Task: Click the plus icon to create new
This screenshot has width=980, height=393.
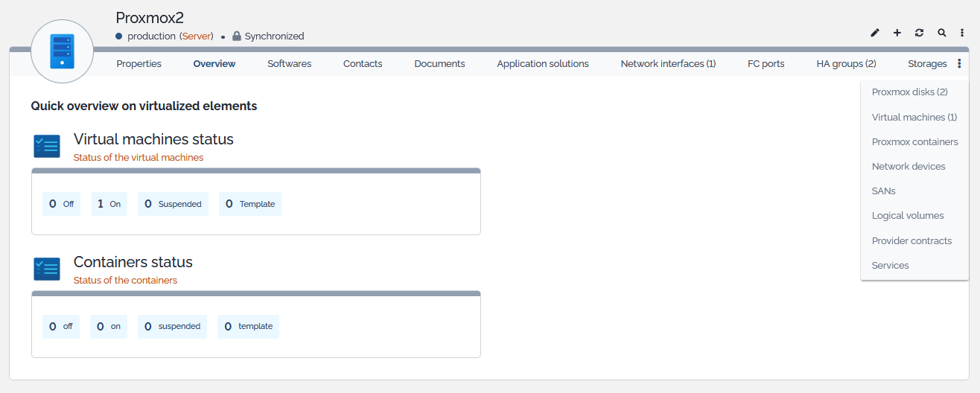Action: [897, 33]
